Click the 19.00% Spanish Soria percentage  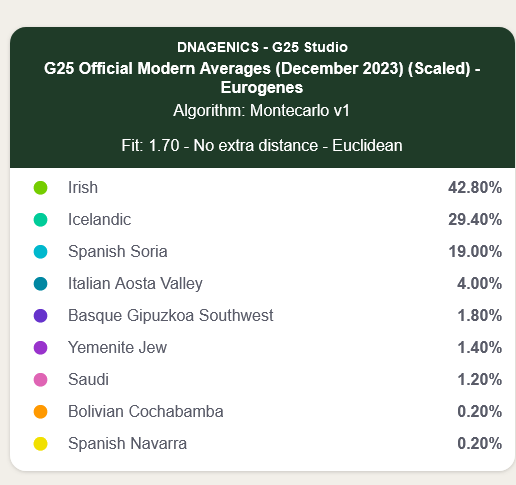pyautogui.click(x=475, y=251)
